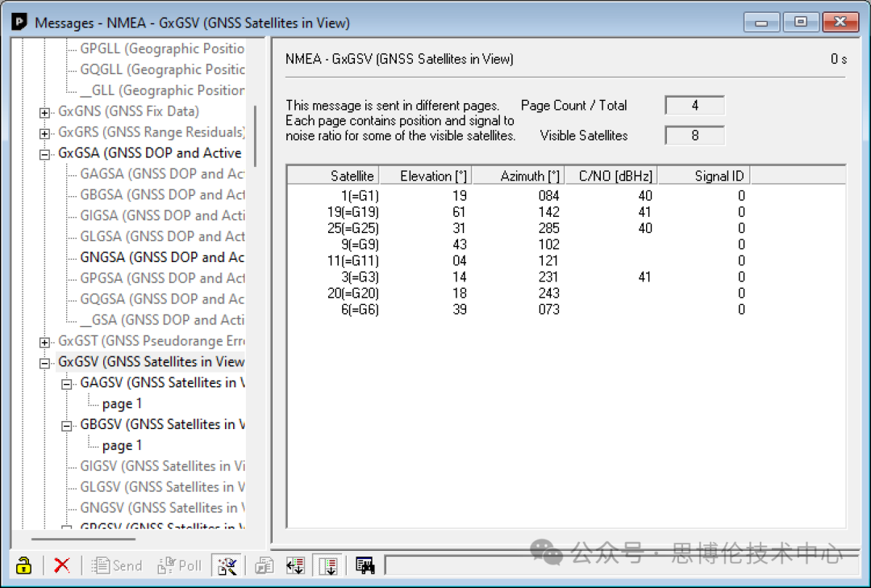Toggle the auto-poll icon next to Poll

(226, 565)
